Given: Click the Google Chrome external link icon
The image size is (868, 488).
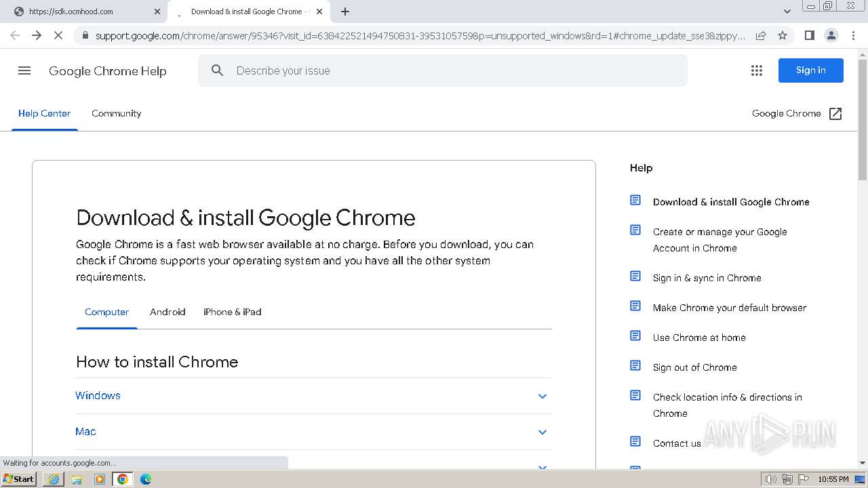Looking at the screenshot, I should (x=835, y=114).
